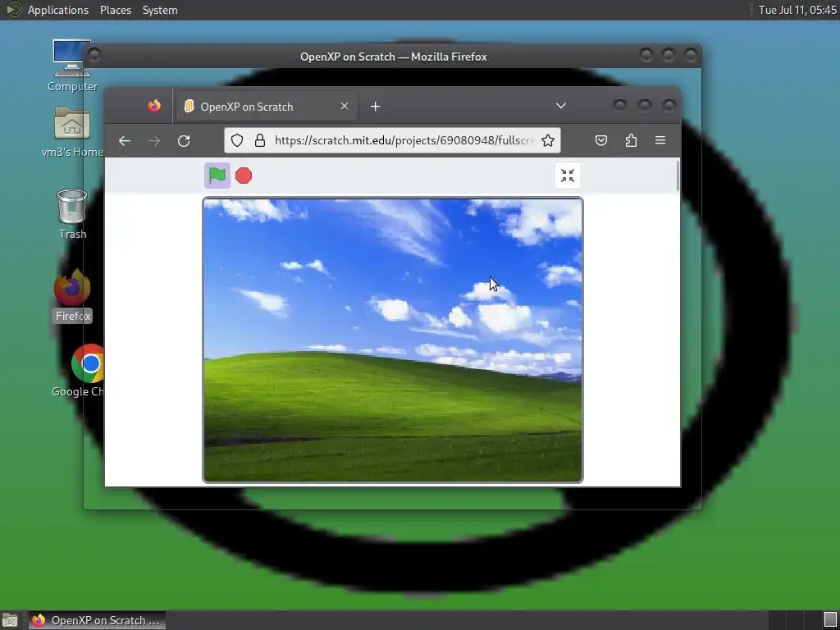Click the red stop sign button
The height and width of the screenshot is (630, 840).
tap(244, 176)
